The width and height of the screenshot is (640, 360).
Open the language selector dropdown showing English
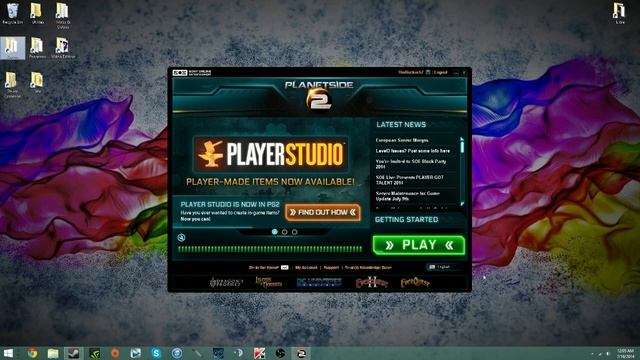tap(445, 267)
